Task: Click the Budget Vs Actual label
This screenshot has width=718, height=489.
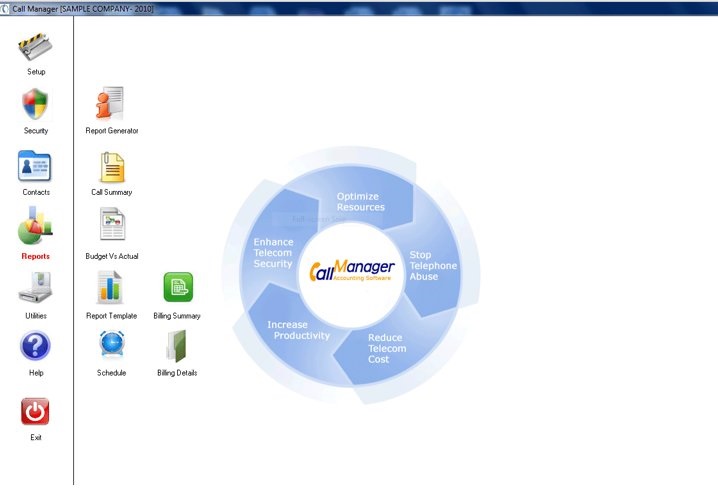Action: click(112, 256)
